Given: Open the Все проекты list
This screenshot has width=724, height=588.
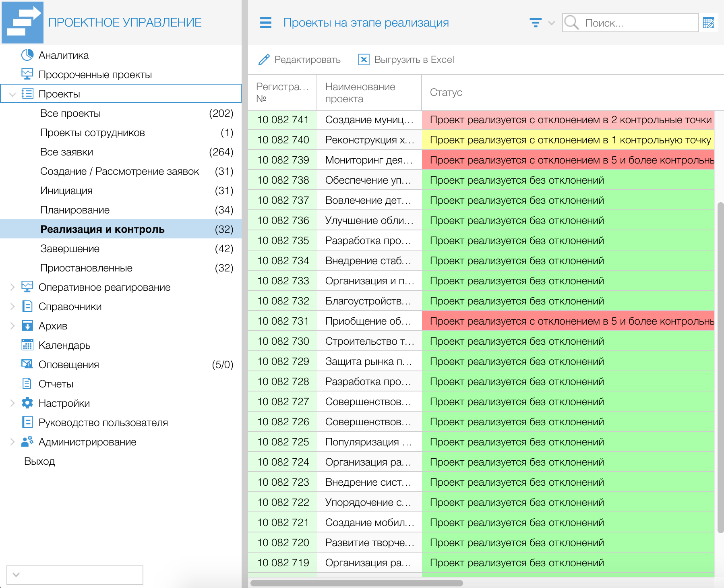Looking at the screenshot, I should point(70,113).
